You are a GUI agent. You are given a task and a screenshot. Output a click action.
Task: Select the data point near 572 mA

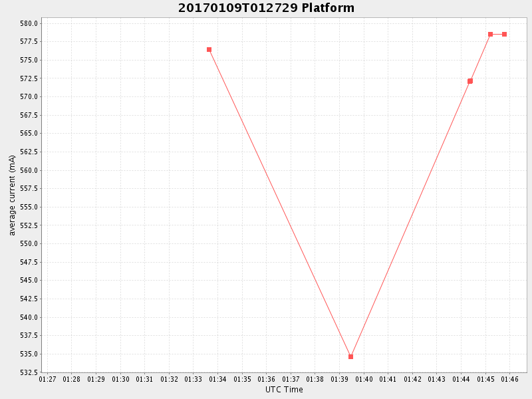tap(470, 81)
